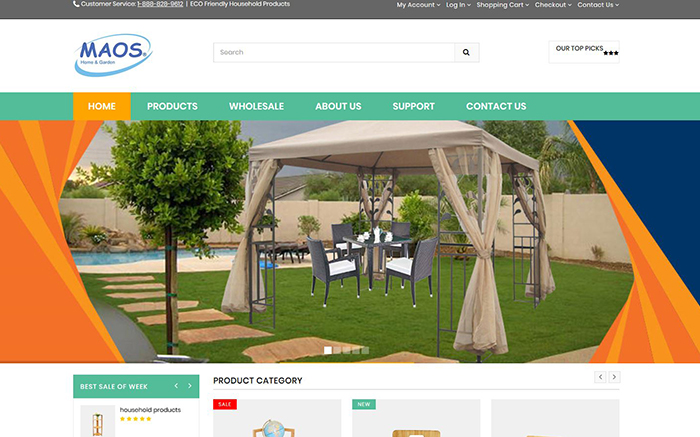Click the MAOS Home & Garden logo

tap(112, 55)
